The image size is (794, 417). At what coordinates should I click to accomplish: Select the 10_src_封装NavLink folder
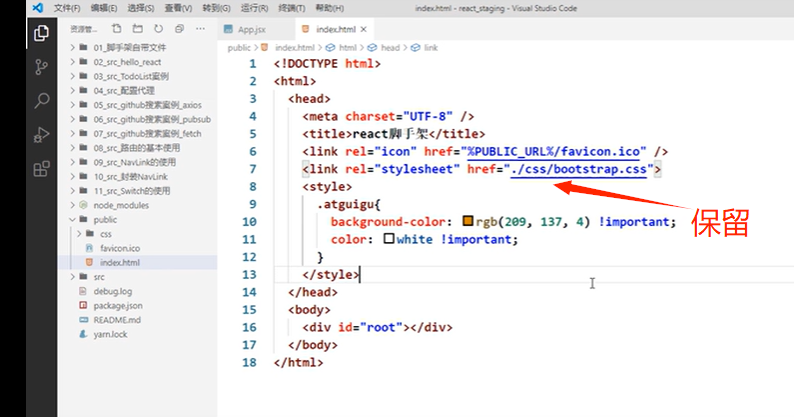[x=138, y=176]
